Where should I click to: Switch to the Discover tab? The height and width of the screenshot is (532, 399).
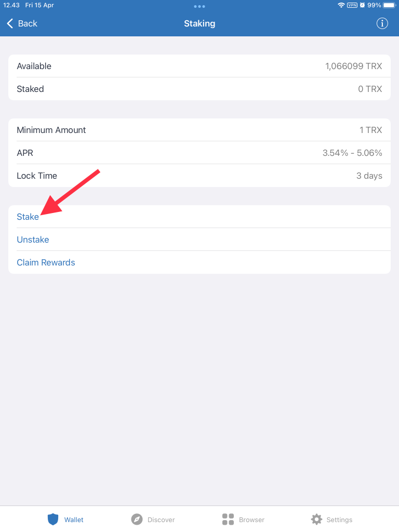click(x=153, y=519)
